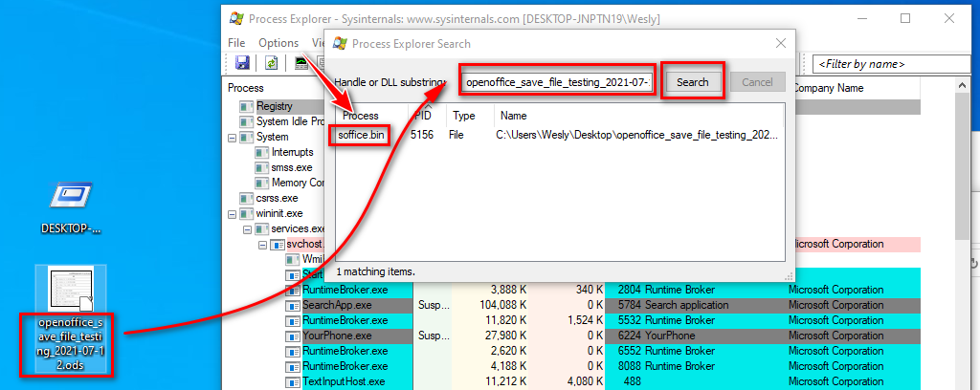The height and width of the screenshot is (390, 980).
Task: Click the SearchApp.exe process icon
Action: pyautogui.click(x=293, y=305)
